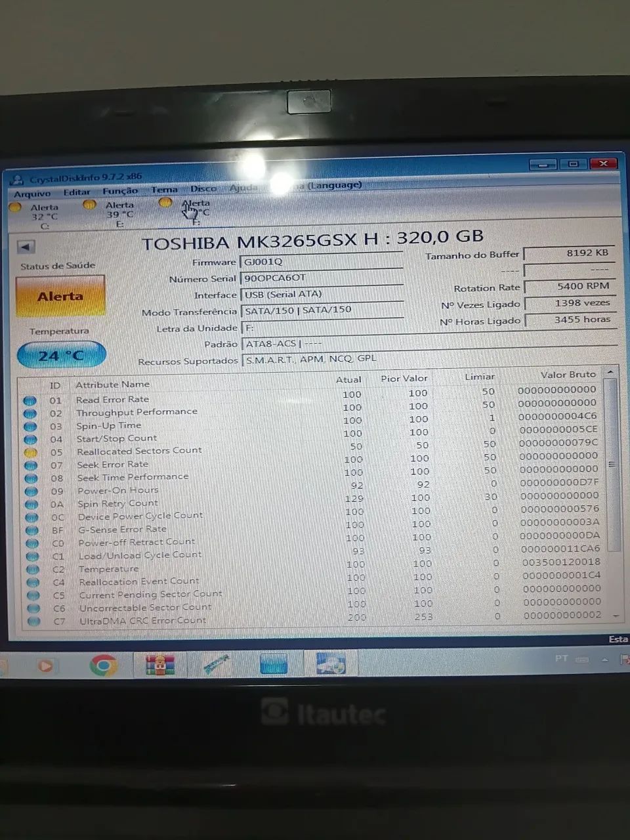Select the Power-On Hours row text

tap(118, 490)
